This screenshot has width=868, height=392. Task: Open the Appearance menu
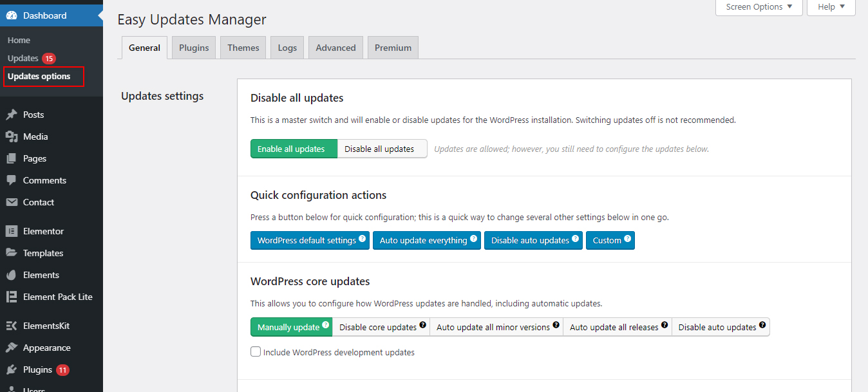(52, 348)
